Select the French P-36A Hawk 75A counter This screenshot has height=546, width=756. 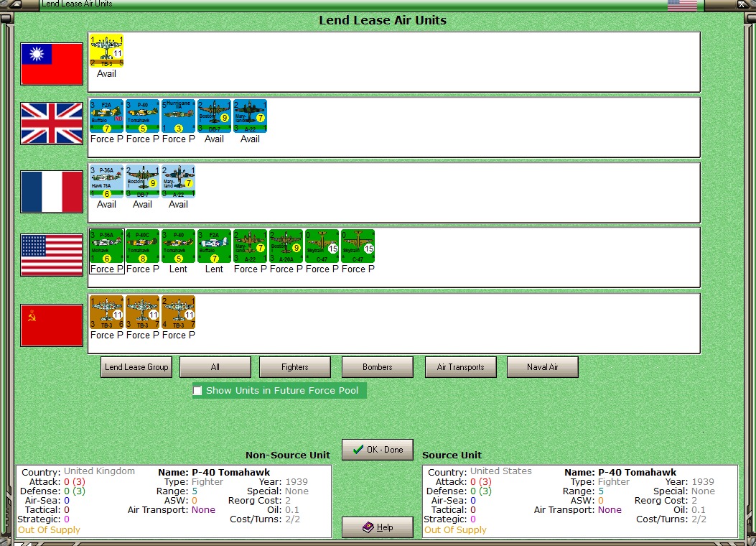tap(106, 181)
